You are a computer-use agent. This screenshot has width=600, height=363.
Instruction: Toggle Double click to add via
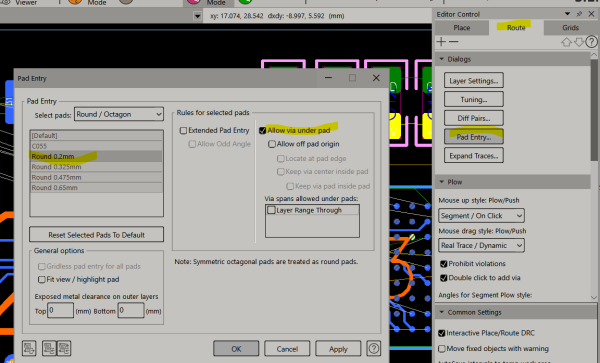[443, 278]
